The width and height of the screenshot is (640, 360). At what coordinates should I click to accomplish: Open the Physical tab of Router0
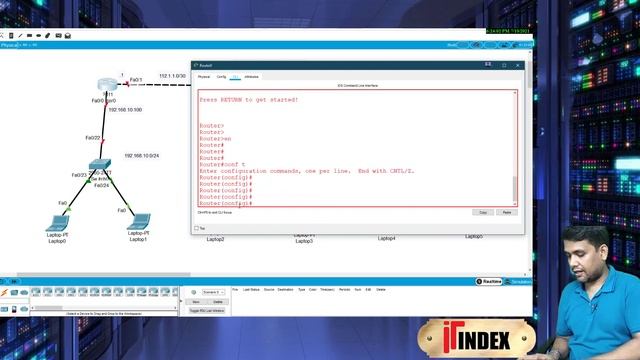click(x=204, y=77)
